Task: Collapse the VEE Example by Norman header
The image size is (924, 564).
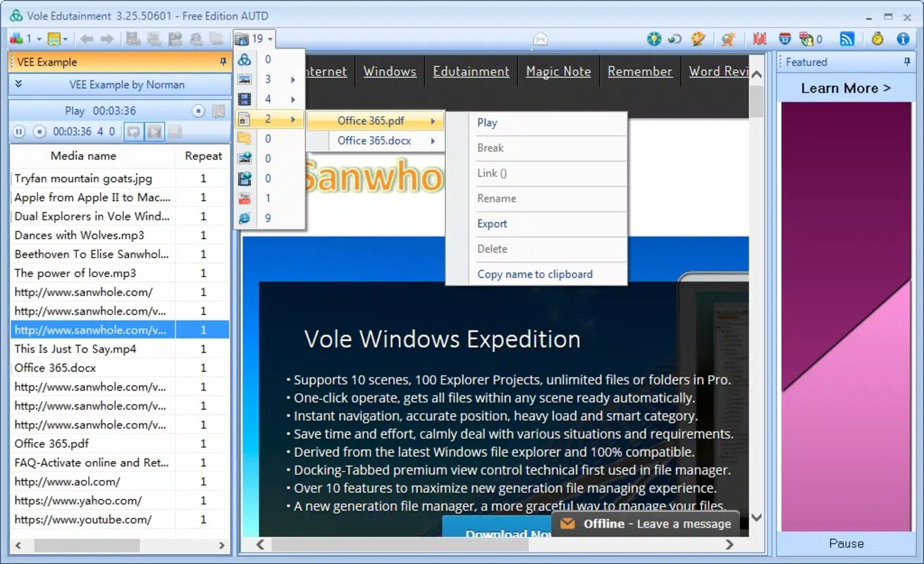Action: [120, 85]
